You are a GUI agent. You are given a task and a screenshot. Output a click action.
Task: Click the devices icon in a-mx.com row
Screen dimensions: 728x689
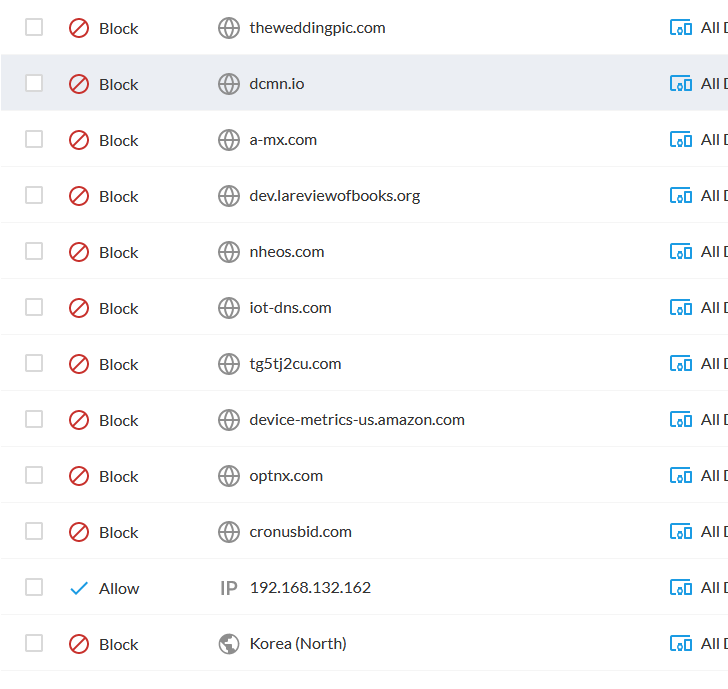680,140
